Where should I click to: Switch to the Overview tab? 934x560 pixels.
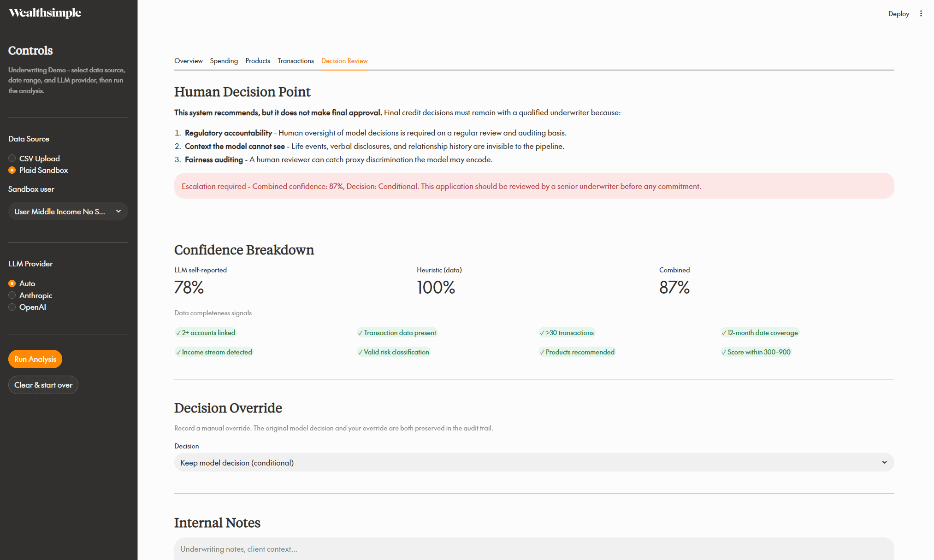(188, 61)
